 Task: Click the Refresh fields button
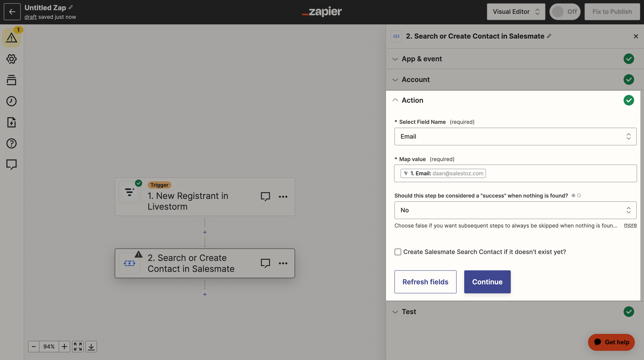(x=425, y=282)
